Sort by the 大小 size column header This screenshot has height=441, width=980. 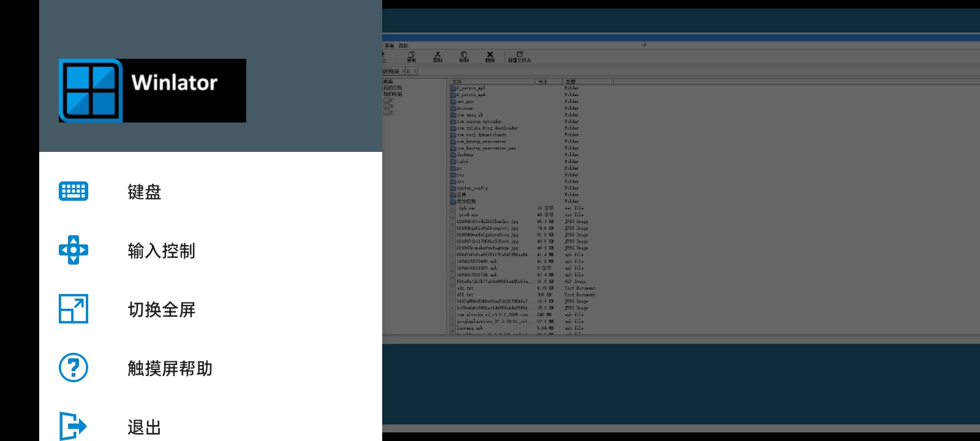click(x=549, y=81)
